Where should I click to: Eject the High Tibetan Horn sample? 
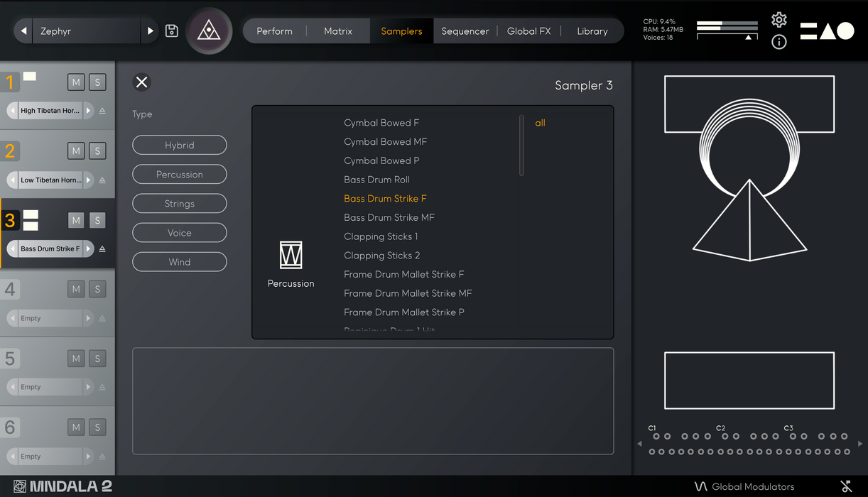(x=102, y=111)
